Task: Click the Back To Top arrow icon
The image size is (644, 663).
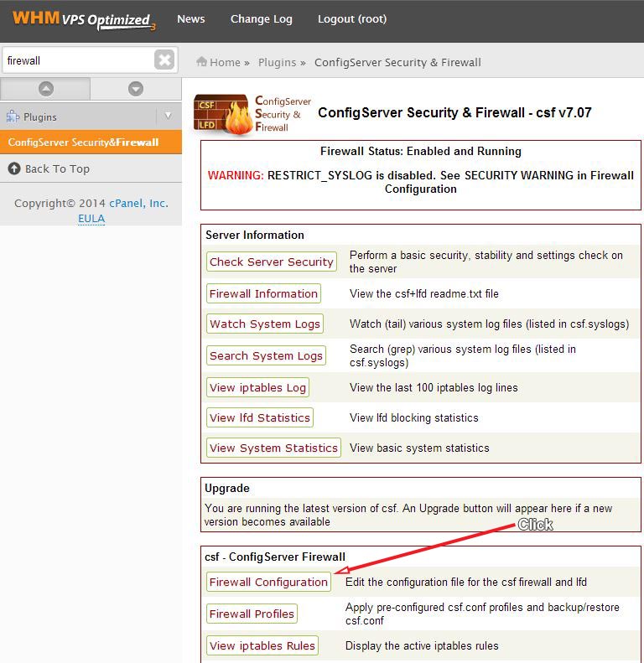Action: pos(14,168)
